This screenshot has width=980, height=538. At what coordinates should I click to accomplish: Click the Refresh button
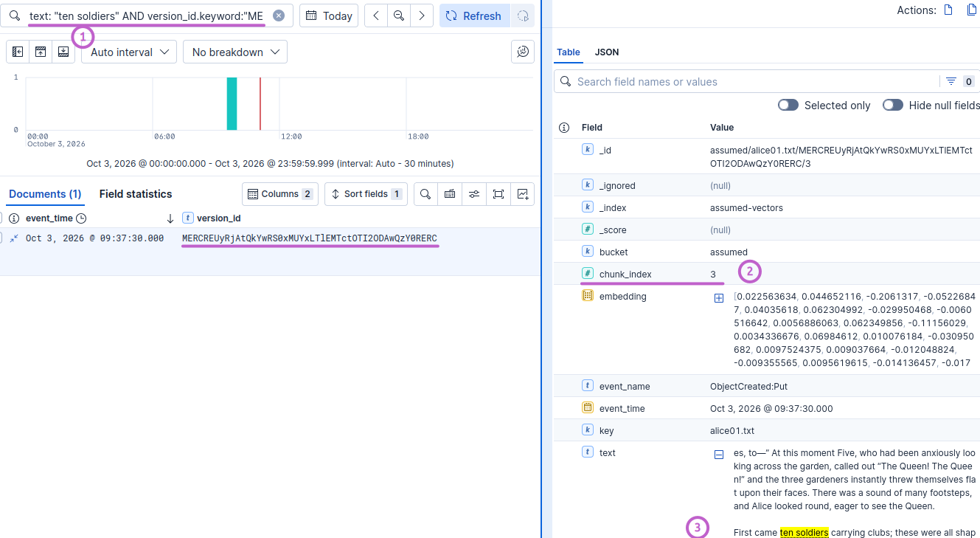(x=475, y=15)
